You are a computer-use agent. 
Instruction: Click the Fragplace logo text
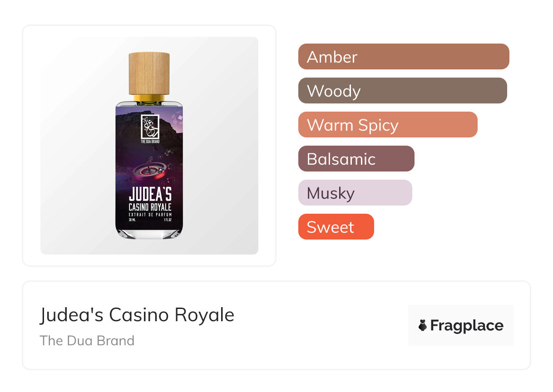click(x=466, y=325)
